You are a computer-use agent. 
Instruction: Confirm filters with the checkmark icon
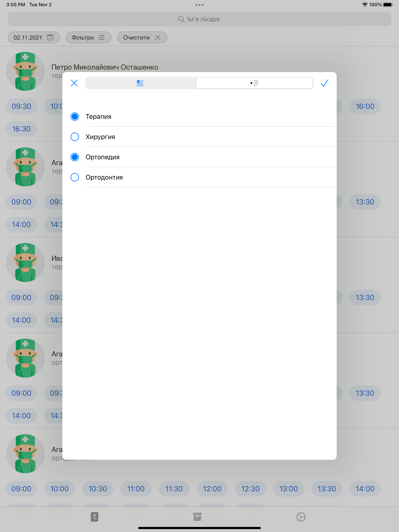tap(324, 83)
